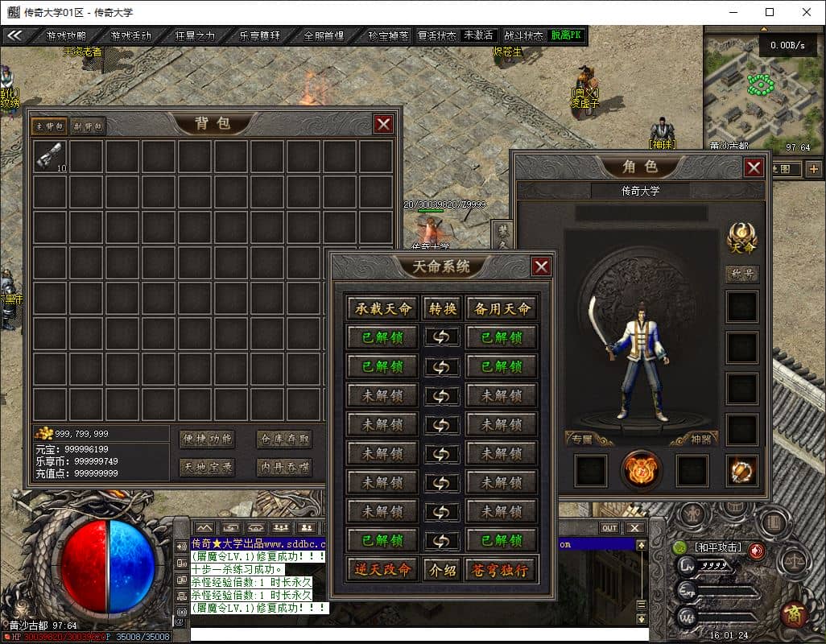Click the first chat channel mountain icon
Image resolution: width=826 pixels, height=644 pixels.
click(x=204, y=527)
